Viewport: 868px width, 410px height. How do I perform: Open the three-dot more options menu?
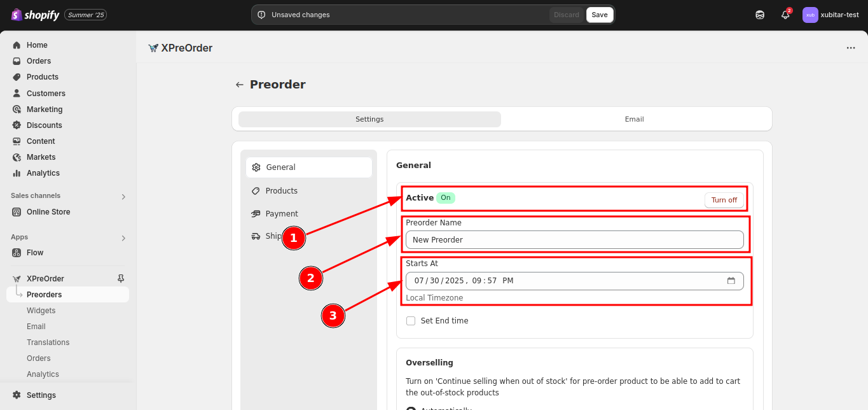850,48
